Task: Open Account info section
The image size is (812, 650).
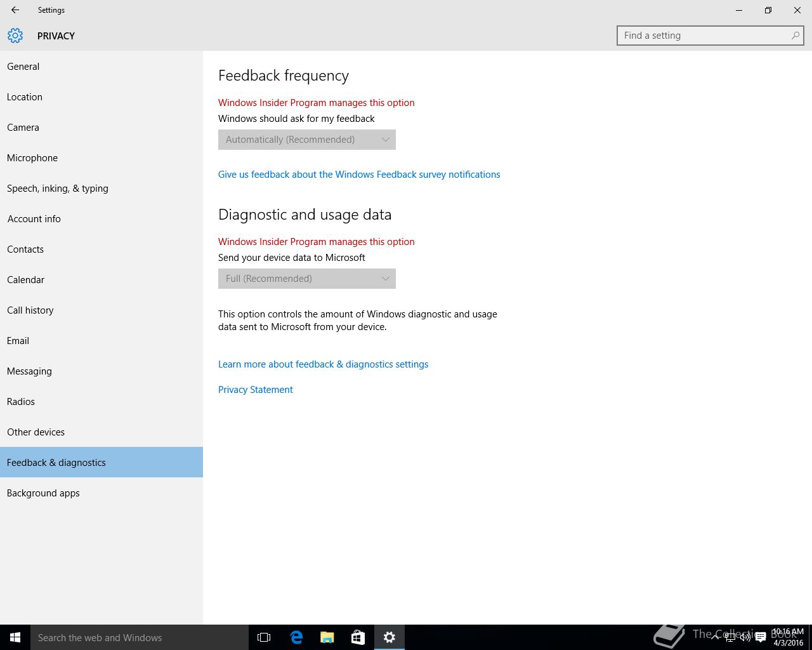Action: [x=101, y=219]
